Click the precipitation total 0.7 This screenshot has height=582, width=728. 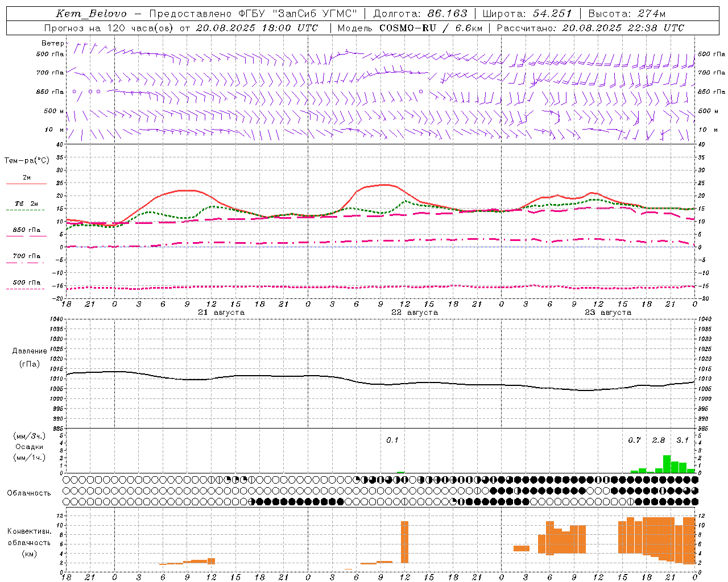click(634, 440)
